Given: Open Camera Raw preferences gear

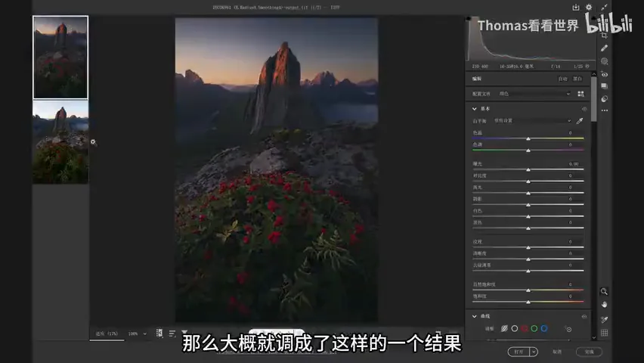Looking at the screenshot, I should [x=589, y=8].
